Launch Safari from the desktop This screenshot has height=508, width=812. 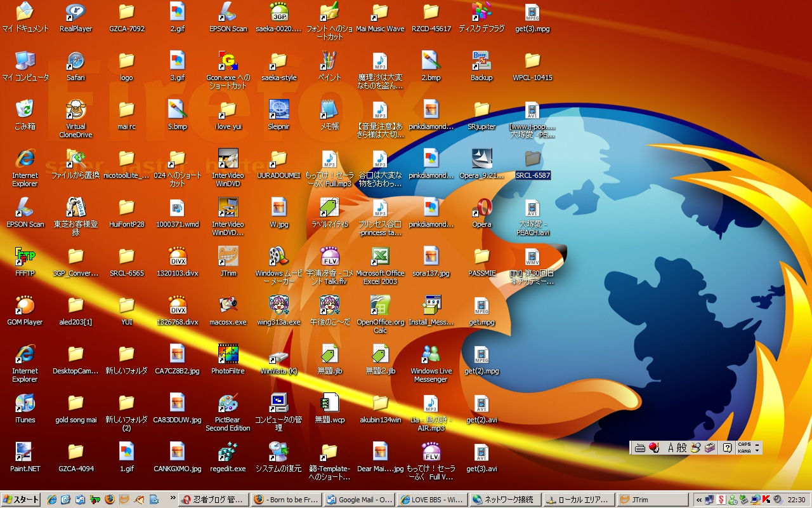click(75, 66)
